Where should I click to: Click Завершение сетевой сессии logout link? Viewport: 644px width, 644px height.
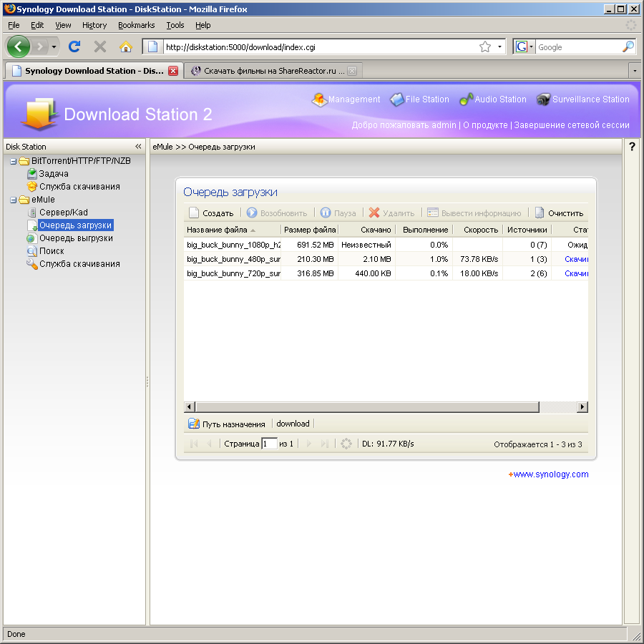click(x=571, y=125)
